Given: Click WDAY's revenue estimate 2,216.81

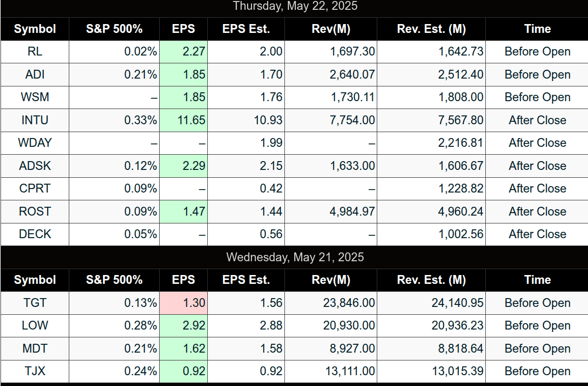Looking at the screenshot, I should pos(461,143).
